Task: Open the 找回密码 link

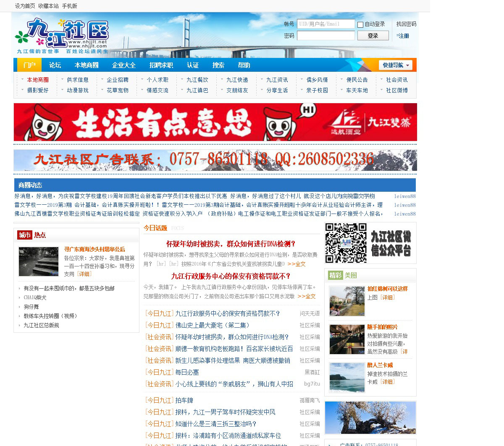Action: [406, 24]
